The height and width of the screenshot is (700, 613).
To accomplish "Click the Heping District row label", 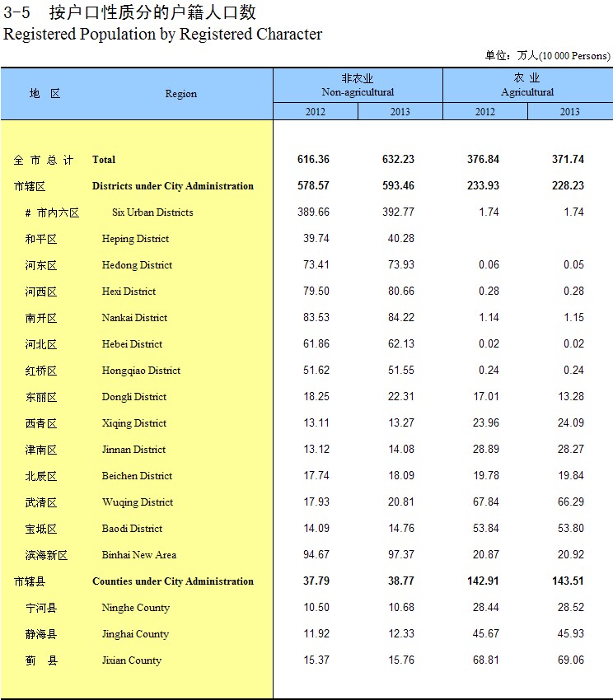I will (135, 239).
